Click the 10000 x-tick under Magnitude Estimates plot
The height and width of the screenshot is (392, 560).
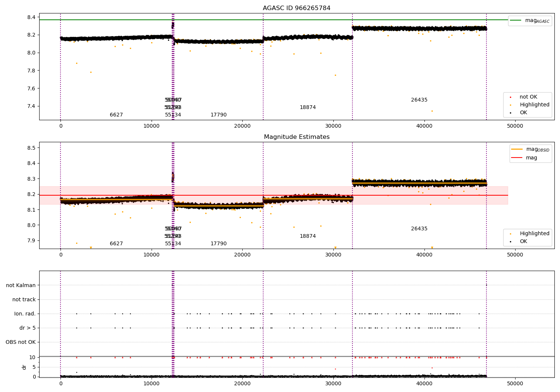point(152,255)
